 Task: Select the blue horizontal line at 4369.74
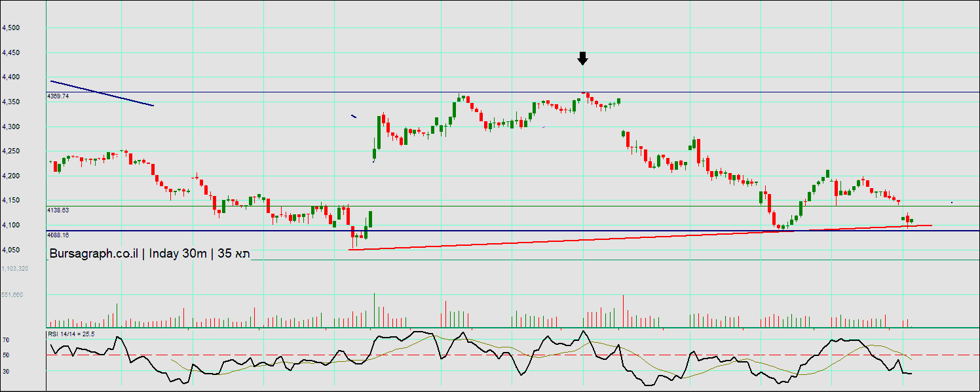(x=513, y=92)
